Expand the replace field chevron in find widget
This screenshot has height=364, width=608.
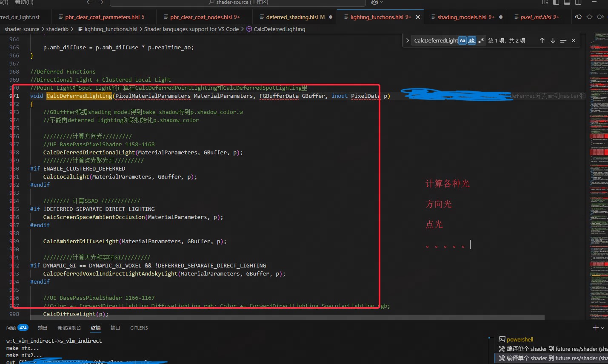click(x=408, y=40)
